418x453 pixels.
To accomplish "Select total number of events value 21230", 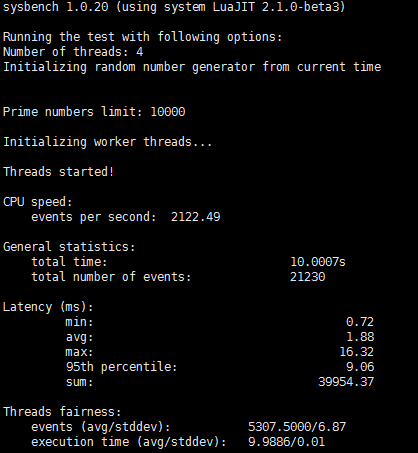I will pos(307,277).
